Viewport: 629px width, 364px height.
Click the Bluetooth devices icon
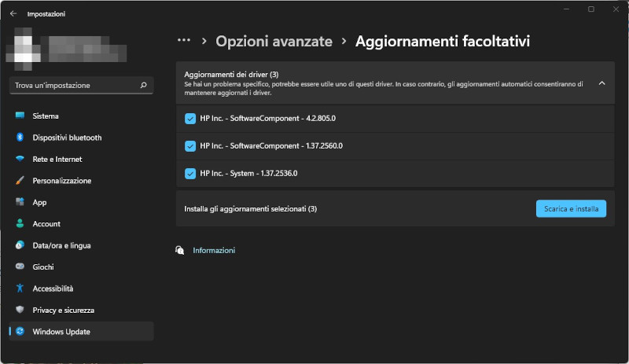click(x=20, y=138)
